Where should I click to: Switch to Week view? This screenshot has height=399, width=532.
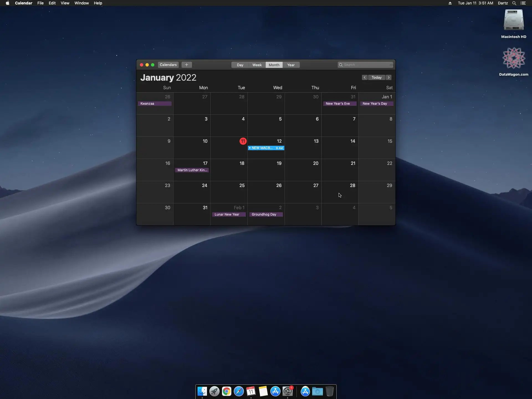tap(257, 65)
